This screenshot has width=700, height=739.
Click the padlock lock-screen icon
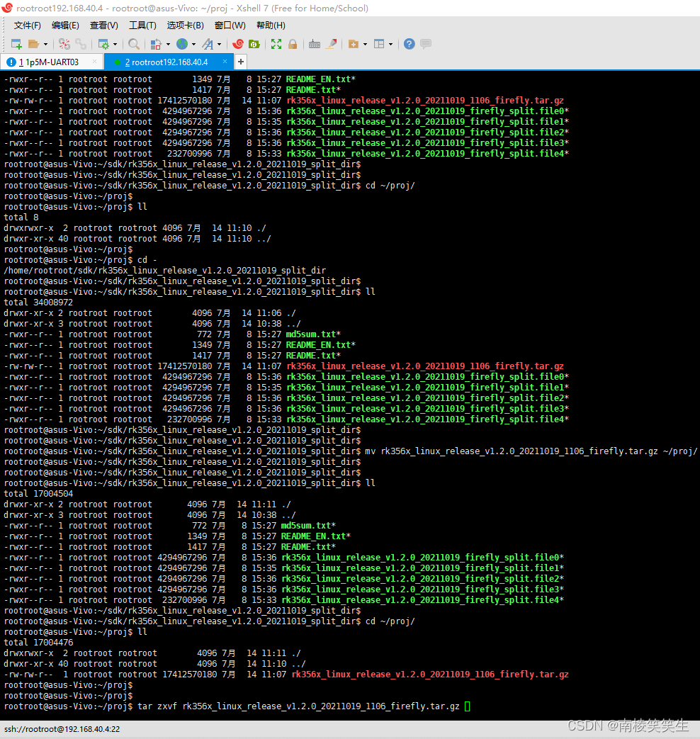293,45
